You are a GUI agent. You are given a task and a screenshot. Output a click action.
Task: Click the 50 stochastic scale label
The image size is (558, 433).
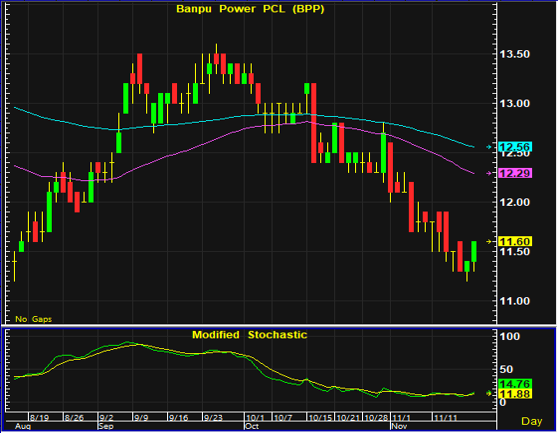[x=507, y=369]
